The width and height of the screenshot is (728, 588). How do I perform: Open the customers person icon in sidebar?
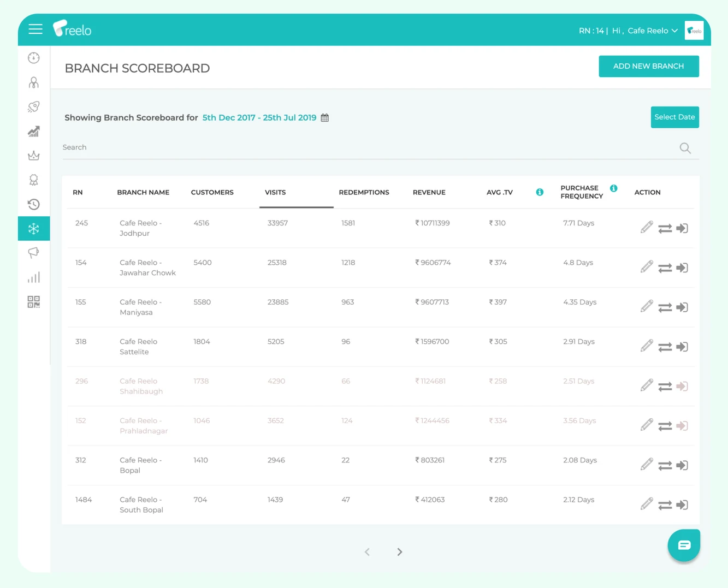pos(34,82)
